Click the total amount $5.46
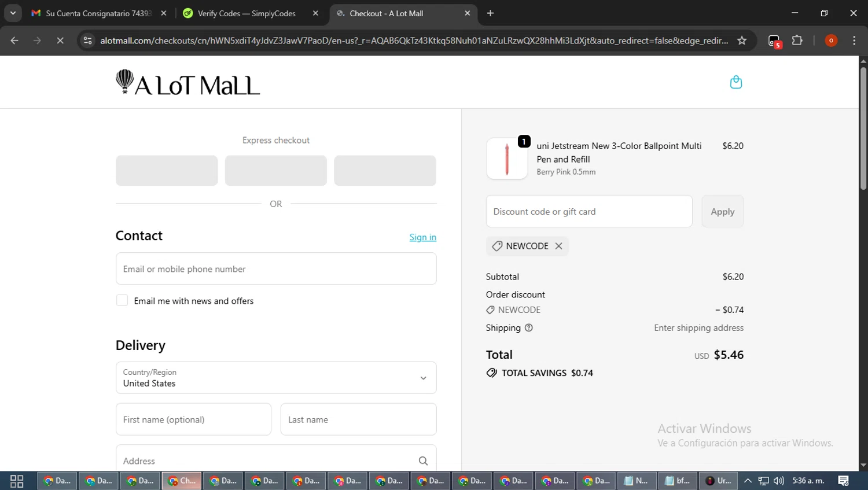The width and height of the screenshot is (868, 490). [x=729, y=355]
